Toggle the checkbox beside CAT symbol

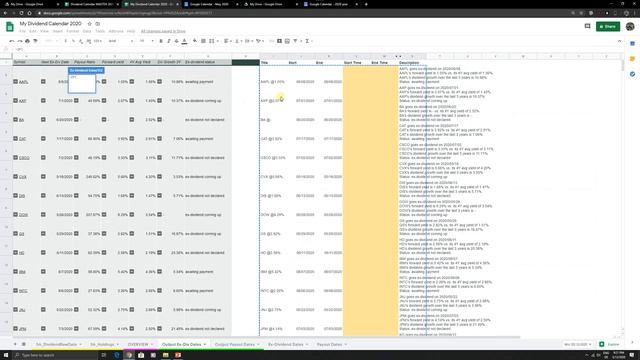pos(16,138)
